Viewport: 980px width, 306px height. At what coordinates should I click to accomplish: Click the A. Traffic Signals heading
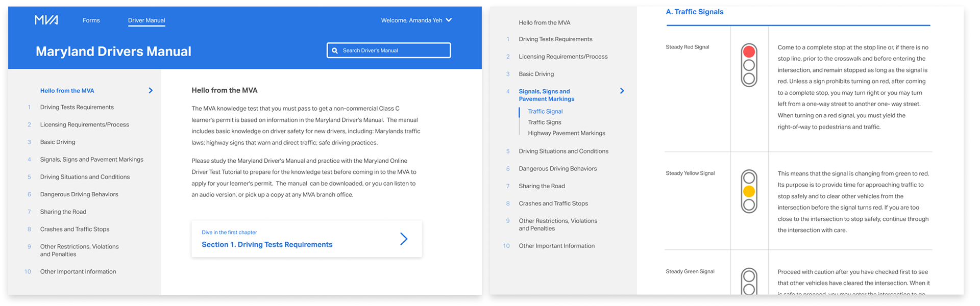coord(695,12)
